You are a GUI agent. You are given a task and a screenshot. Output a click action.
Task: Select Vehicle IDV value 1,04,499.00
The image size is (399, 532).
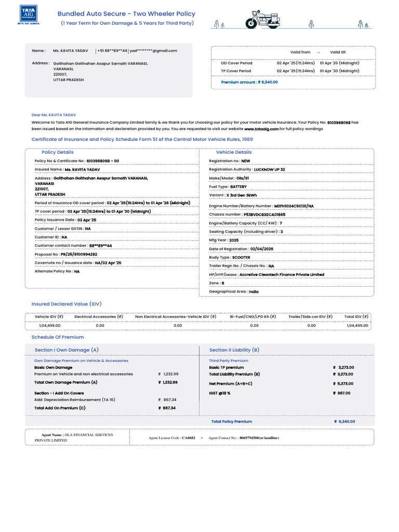point(50,325)
